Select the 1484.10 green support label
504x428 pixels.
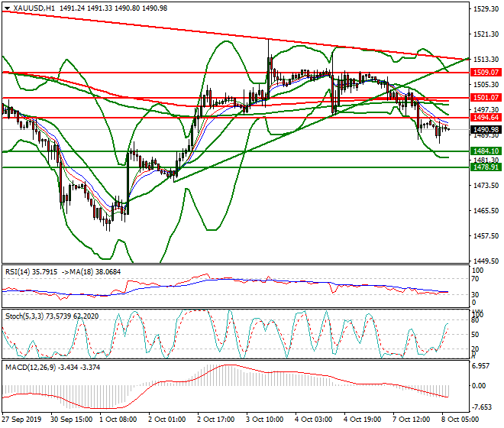(x=486, y=151)
